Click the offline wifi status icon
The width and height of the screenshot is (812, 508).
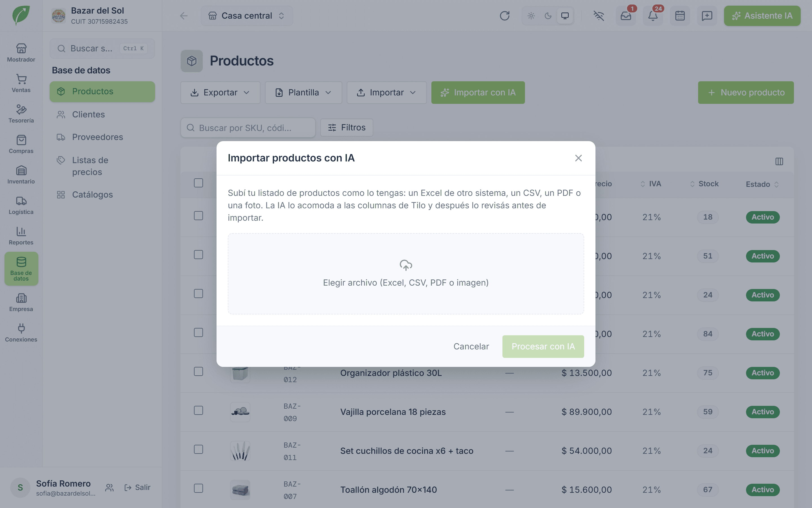(x=599, y=16)
